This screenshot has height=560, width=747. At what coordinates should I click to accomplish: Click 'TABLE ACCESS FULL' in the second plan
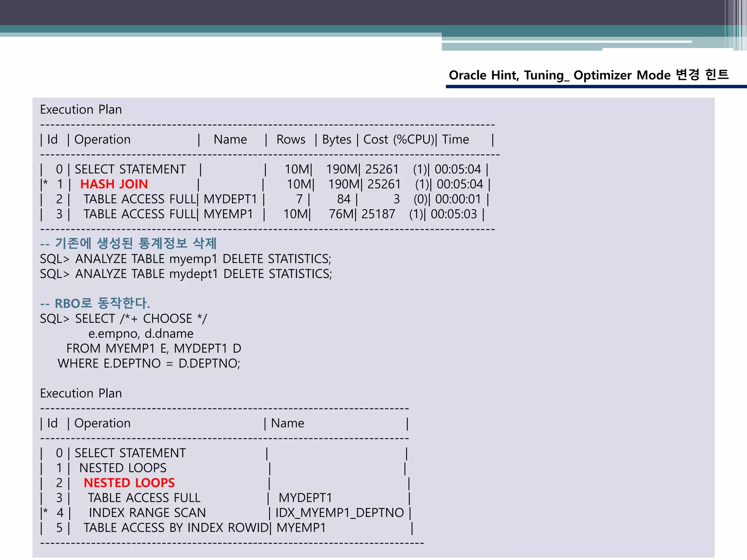pos(144,498)
